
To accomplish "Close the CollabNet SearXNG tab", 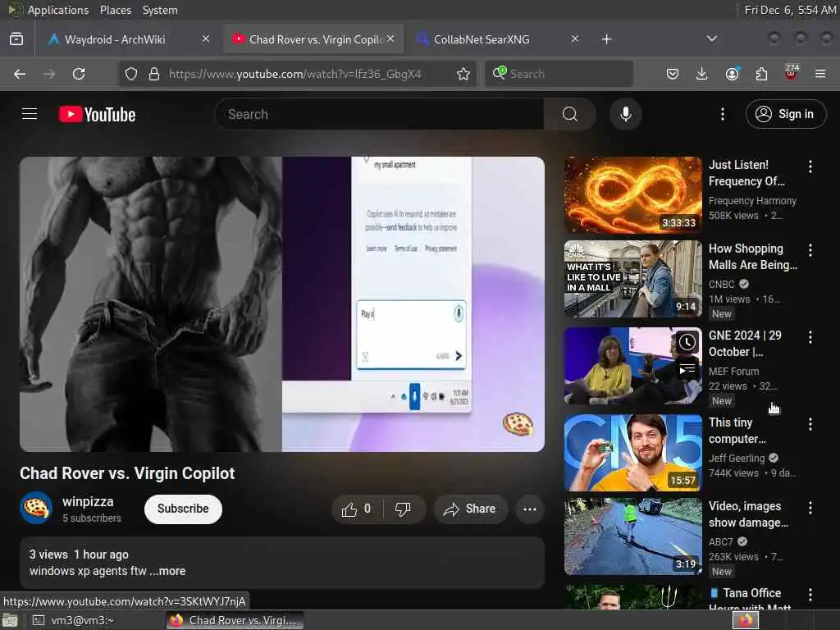I will pyautogui.click(x=575, y=39).
